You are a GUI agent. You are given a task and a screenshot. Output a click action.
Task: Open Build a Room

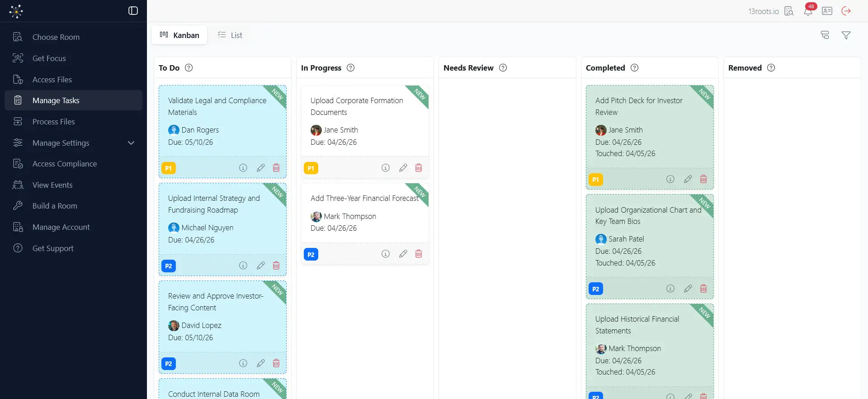pos(73,206)
